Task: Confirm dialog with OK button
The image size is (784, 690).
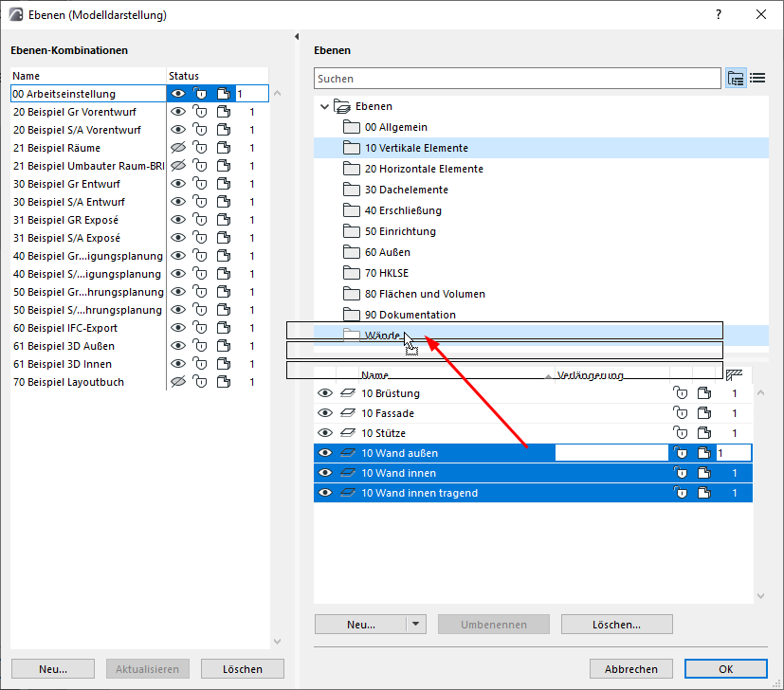Action: pyautogui.click(x=726, y=669)
